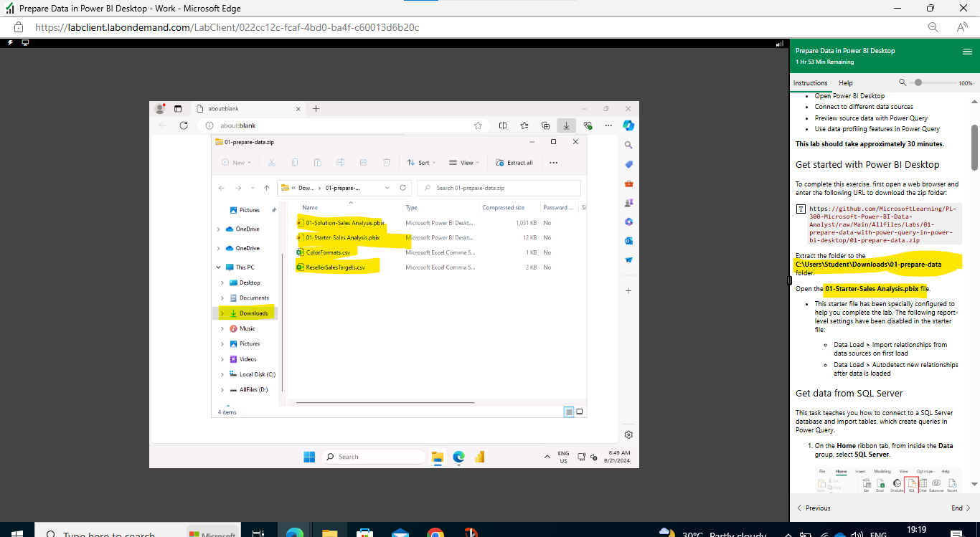Select the Rename icon in the toolbar
This screenshot has height=537, width=980.
click(341, 163)
